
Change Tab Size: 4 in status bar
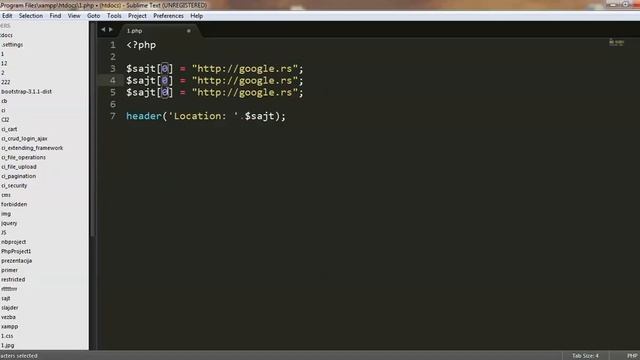pyautogui.click(x=585, y=356)
